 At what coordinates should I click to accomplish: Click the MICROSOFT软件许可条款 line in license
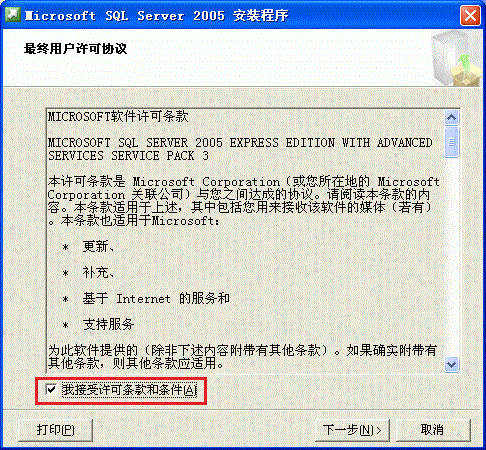(118, 117)
